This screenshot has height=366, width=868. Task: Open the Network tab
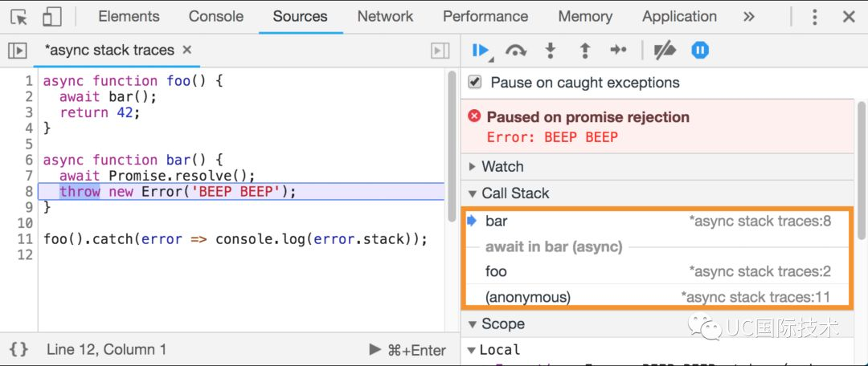point(385,17)
